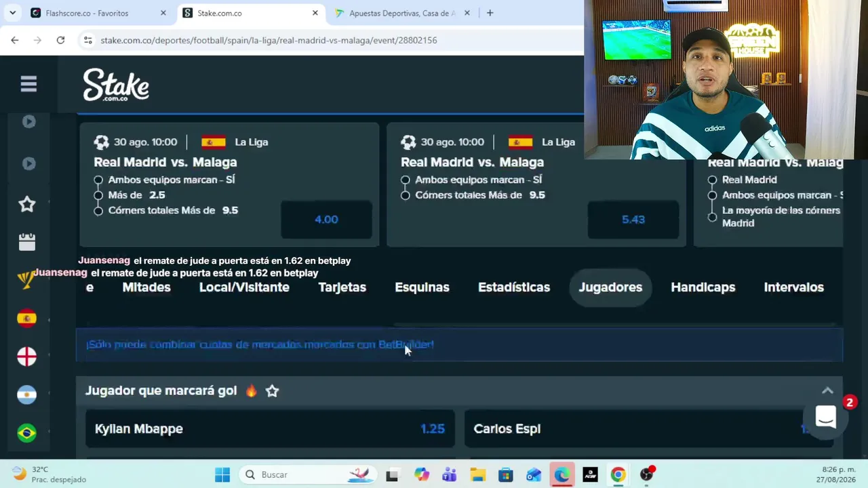Click the 5.43 combined odds button

click(x=633, y=220)
